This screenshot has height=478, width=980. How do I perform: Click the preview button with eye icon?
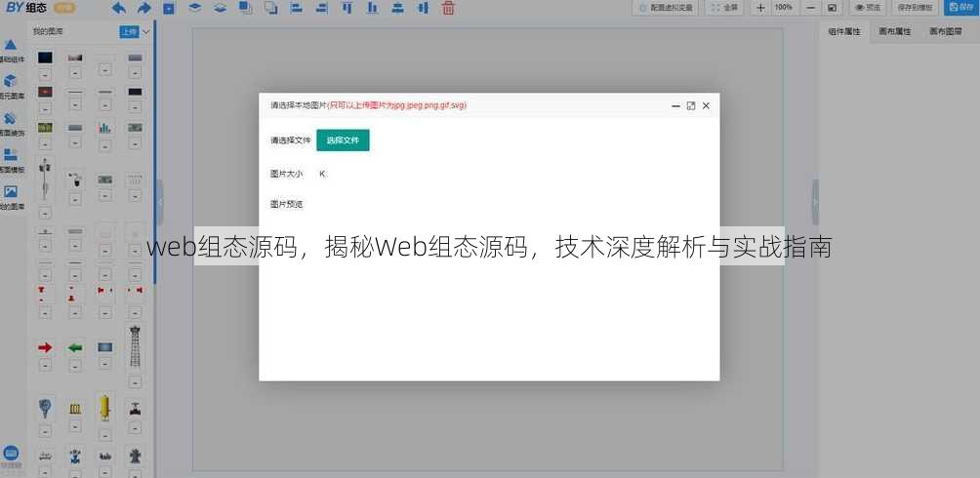coord(868,8)
